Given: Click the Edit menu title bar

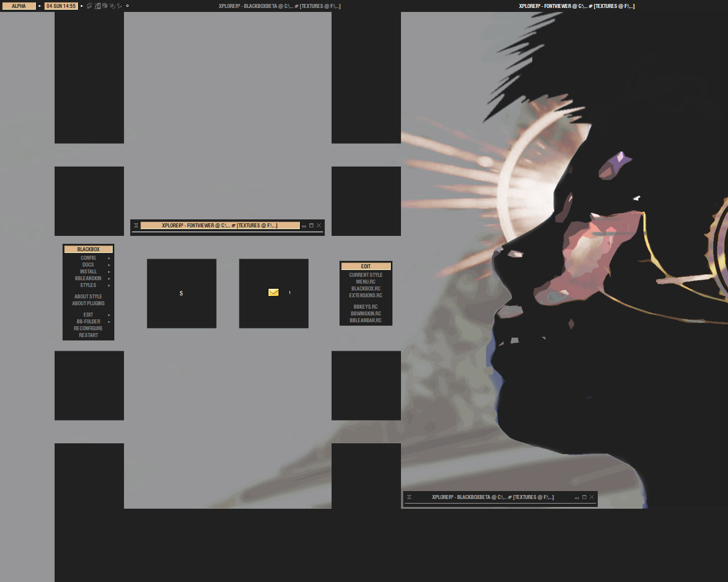Looking at the screenshot, I should [x=366, y=267].
